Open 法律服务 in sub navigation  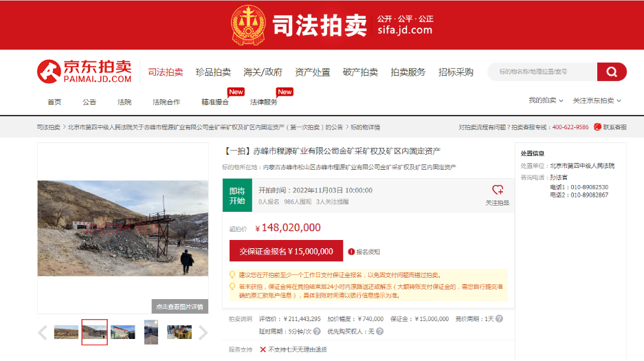[x=264, y=102]
